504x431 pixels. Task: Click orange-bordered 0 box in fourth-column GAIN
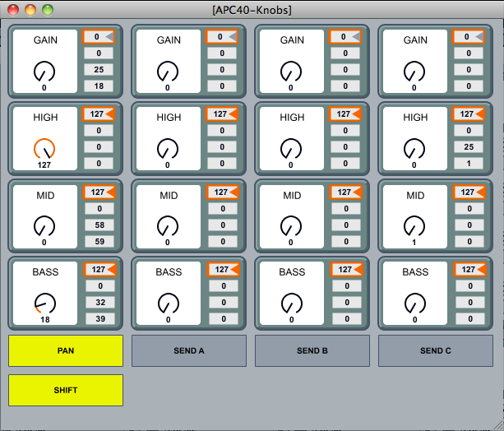click(x=469, y=37)
